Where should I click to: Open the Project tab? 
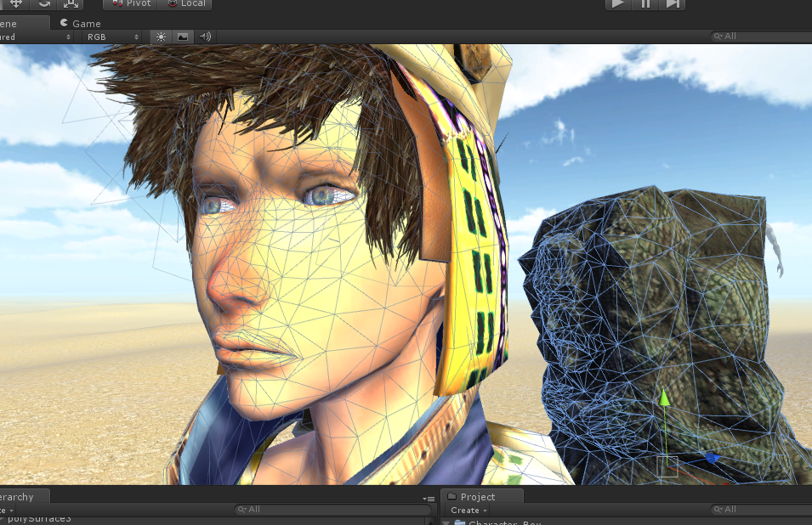coord(481,497)
